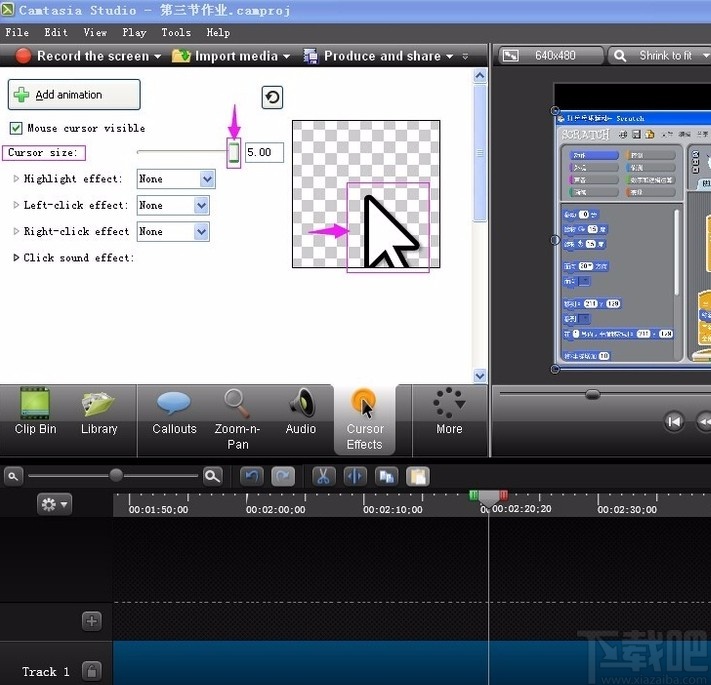Paste onto the timeline

pyautogui.click(x=418, y=476)
